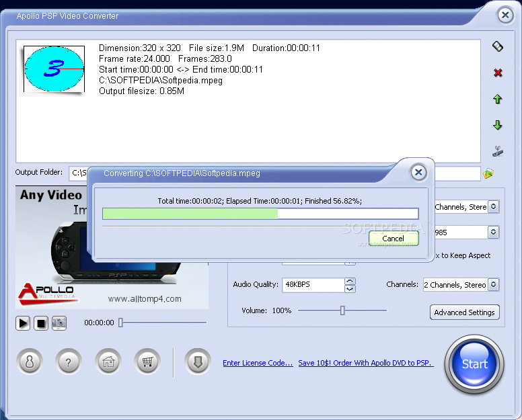
Task: Click Dimension:320 x 320 info text
Action: pyautogui.click(x=140, y=48)
